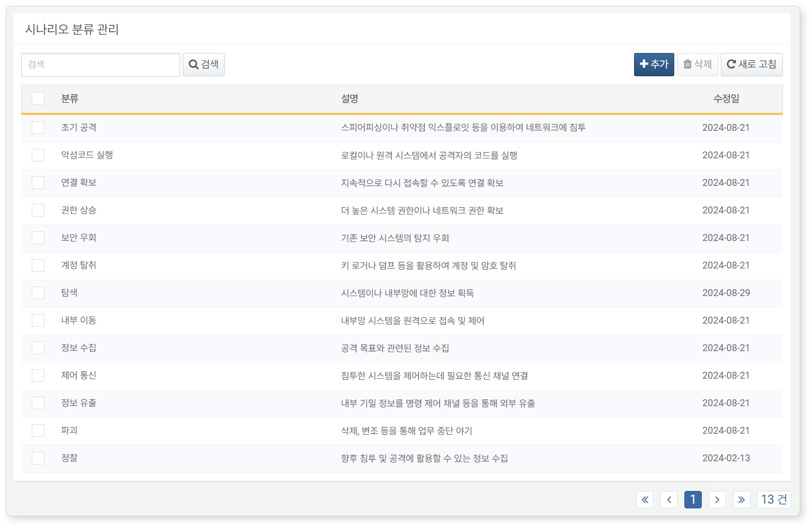Image resolution: width=812 pixels, height=528 pixels.
Task: Check the box for 연결 확보 row
Action: click(x=38, y=183)
